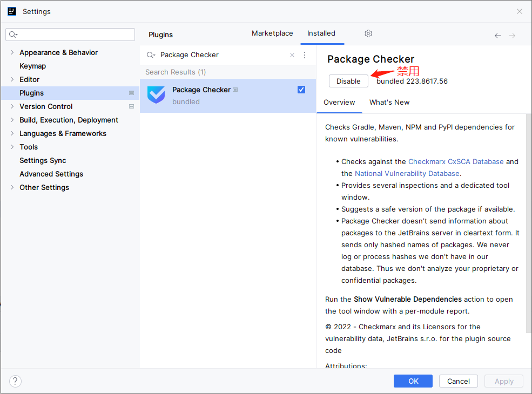Click the small icon next to Package Checker name
This screenshot has width=532, height=394.
[235, 90]
